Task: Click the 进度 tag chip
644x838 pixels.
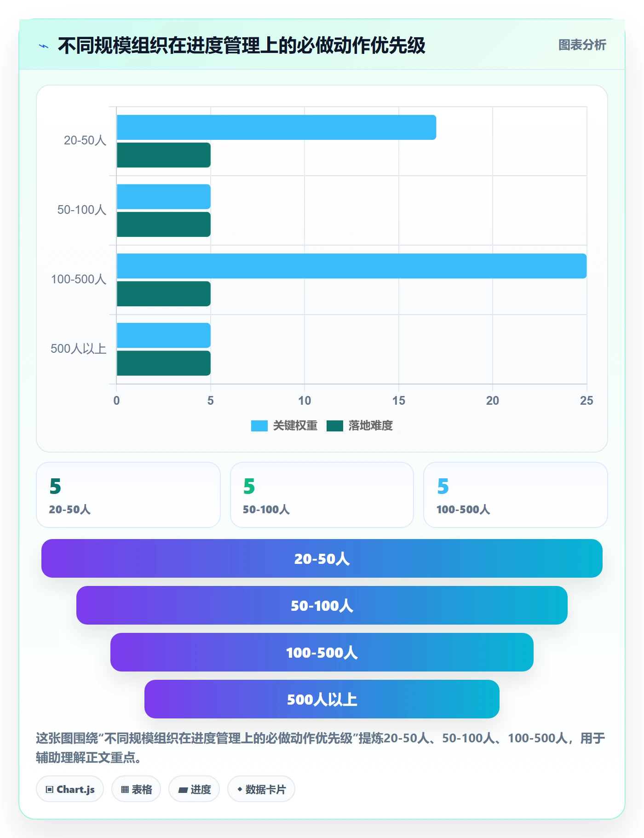Action: pos(194,789)
